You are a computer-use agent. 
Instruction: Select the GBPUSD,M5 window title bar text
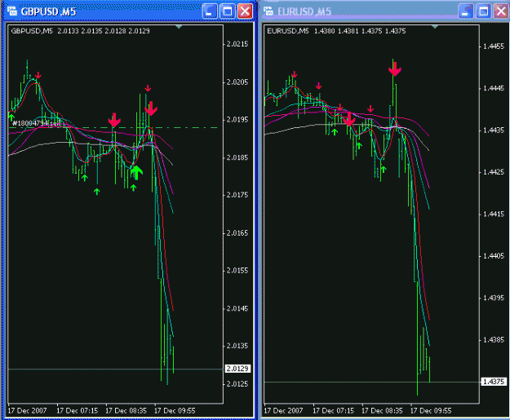pyautogui.click(x=48, y=11)
